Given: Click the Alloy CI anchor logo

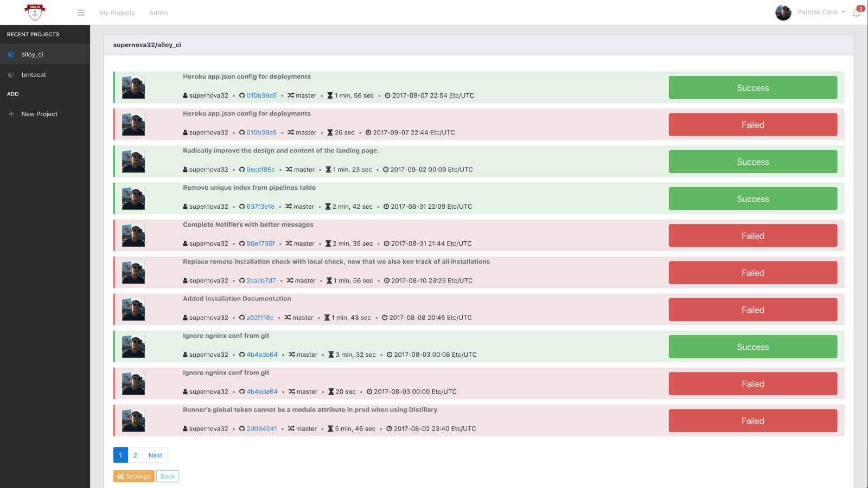Looking at the screenshot, I should pos(35,11).
